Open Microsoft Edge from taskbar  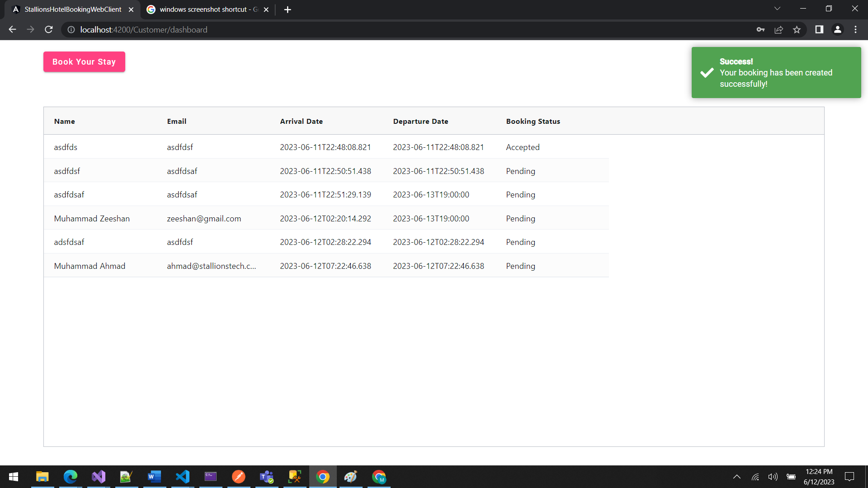(71, 477)
